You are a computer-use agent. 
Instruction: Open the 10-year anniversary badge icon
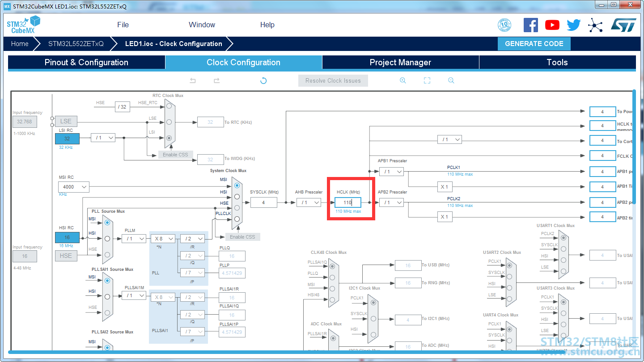pyautogui.click(x=504, y=25)
